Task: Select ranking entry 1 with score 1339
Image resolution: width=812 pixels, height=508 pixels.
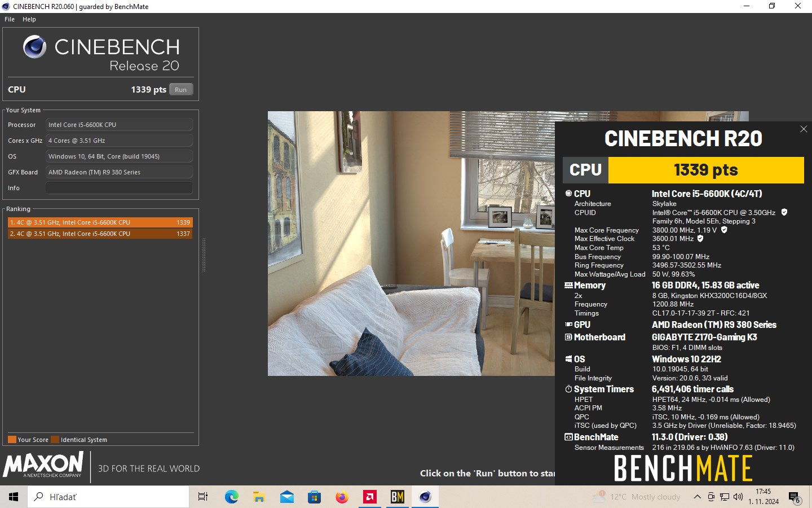Action: coord(100,222)
